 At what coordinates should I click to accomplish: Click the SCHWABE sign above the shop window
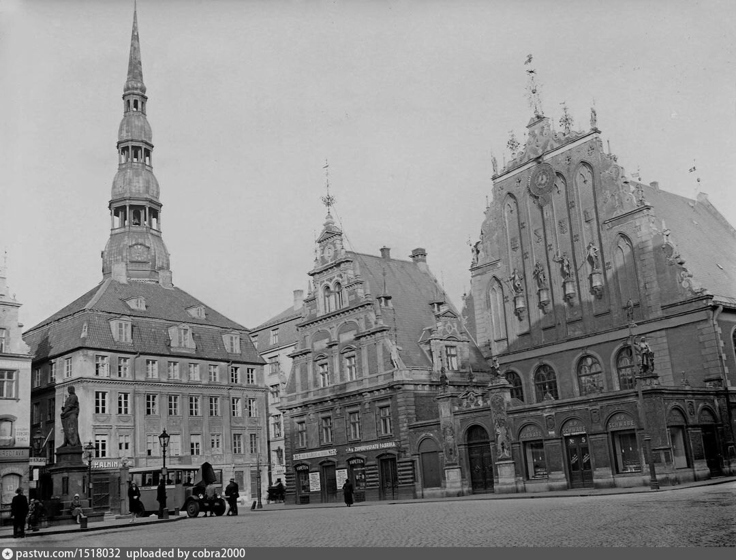pyautogui.click(x=620, y=423)
